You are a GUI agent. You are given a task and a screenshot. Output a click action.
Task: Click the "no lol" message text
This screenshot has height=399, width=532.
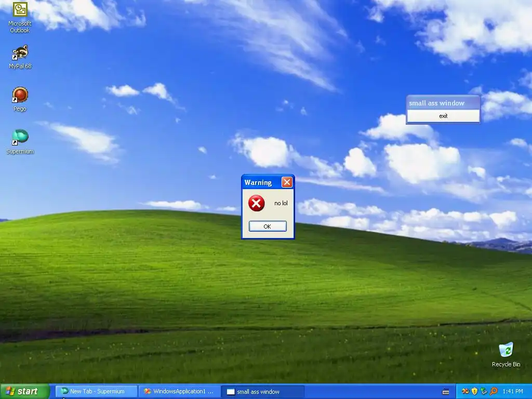pyautogui.click(x=281, y=203)
